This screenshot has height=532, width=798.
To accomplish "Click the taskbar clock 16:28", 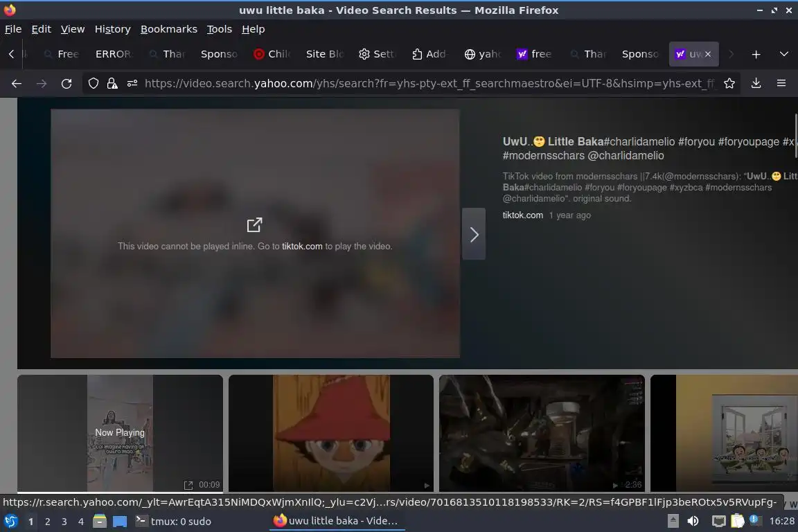I will 781,522.
